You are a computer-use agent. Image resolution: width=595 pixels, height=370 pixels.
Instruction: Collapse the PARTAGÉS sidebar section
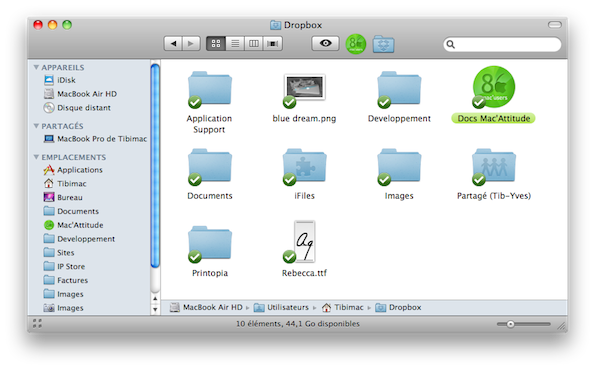(x=36, y=126)
